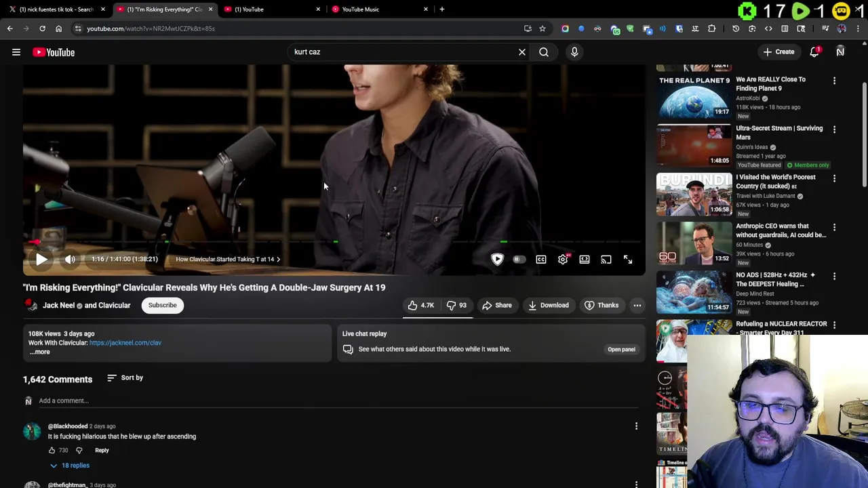The width and height of the screenshot is (868, 488).
Task: Download the video
Action: click(x=548, y=305)
